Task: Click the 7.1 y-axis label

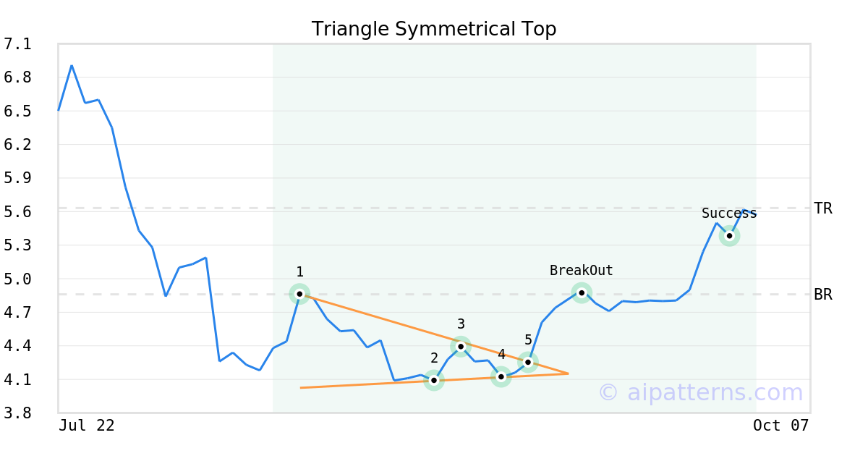Action: tap(17, 44)
